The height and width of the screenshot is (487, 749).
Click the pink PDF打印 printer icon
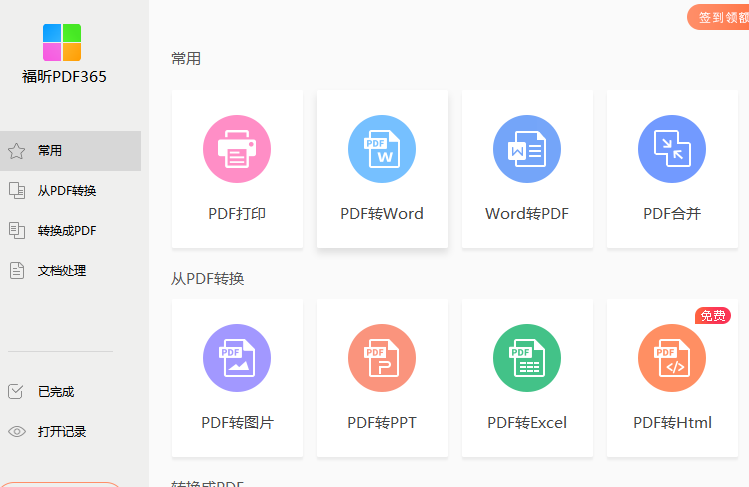coord(237,149)
